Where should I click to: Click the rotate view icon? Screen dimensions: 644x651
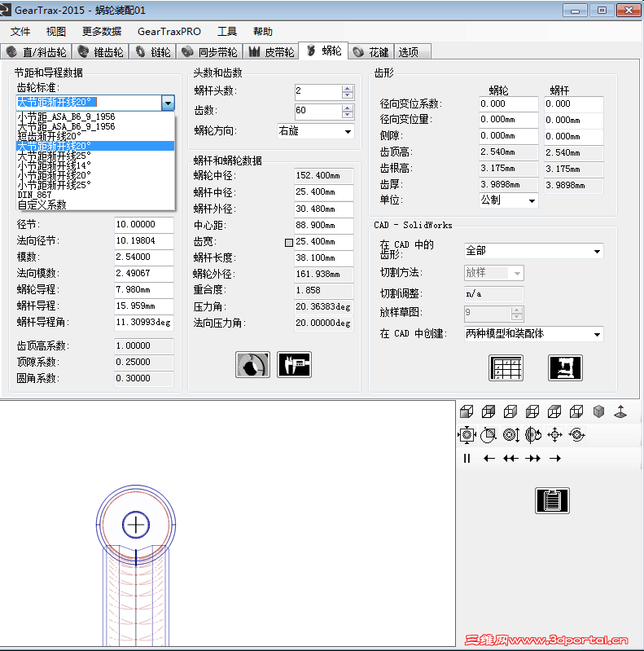[x=532, y=435]
